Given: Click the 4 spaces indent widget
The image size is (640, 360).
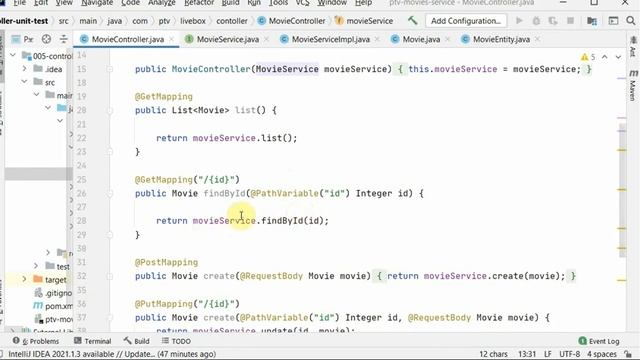Looking at the screenshot, I should point(602,354).
